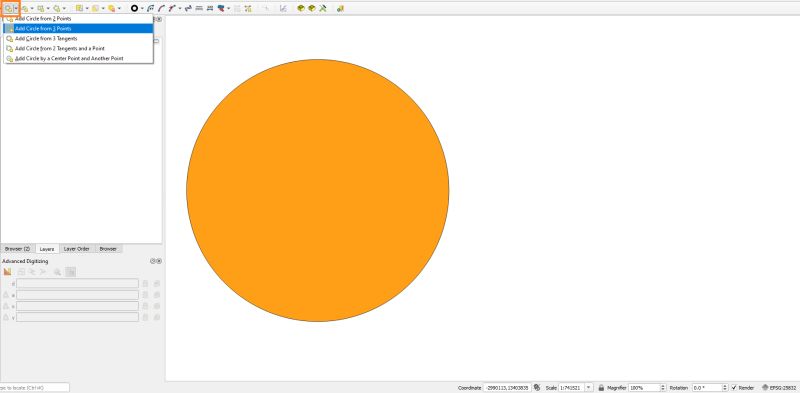Open the Regular Polygon tool dropdown arrow
This screenshot has width=800, height=393.
64,8
